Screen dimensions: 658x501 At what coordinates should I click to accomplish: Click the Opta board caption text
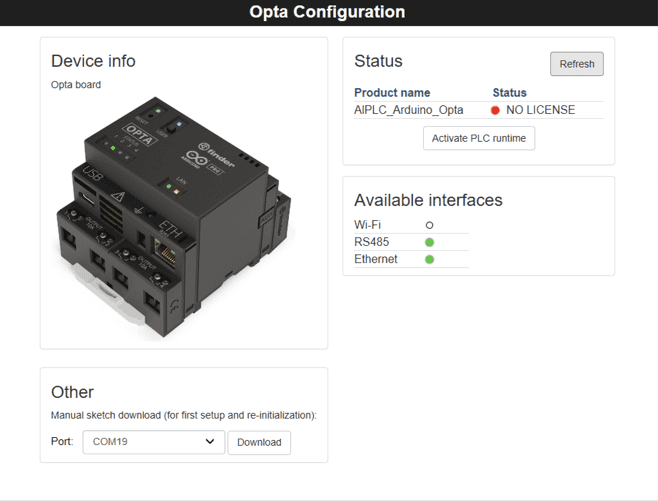(x=76, y=85)
